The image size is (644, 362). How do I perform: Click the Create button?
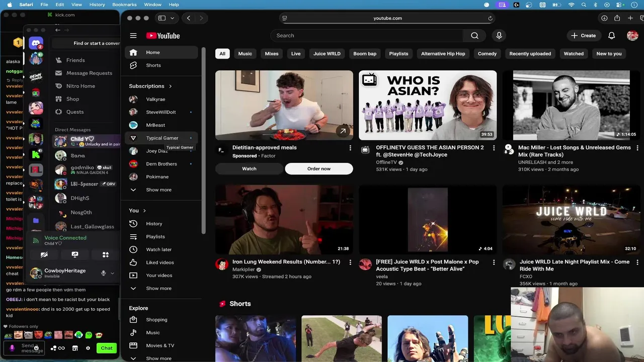[x=583, y=36]
